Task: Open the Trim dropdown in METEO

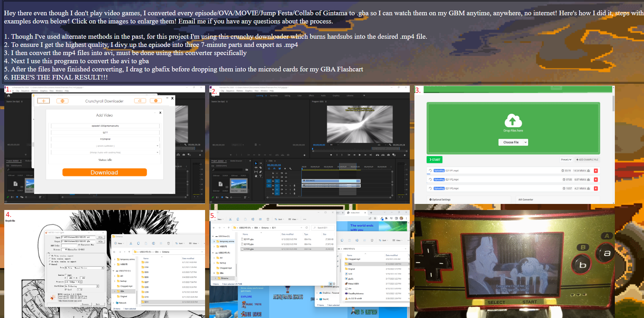Action: (x=103, y=268)
